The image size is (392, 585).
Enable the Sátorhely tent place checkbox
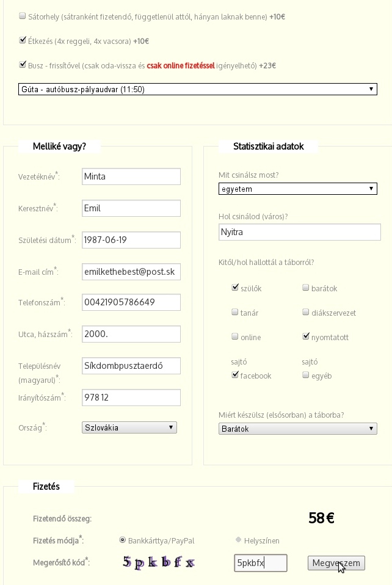23,16
